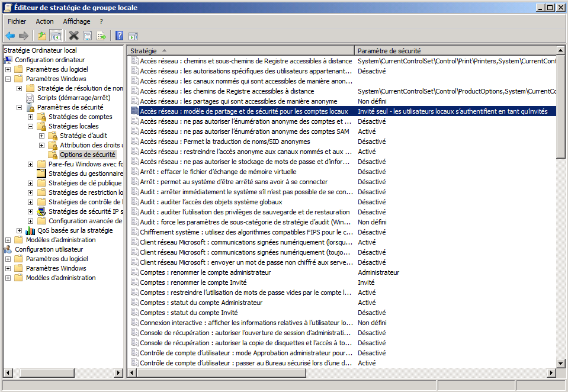Collapse the Stratégies locales node
Viewport: 568px width, 392px height.
[x=30, y=126]
